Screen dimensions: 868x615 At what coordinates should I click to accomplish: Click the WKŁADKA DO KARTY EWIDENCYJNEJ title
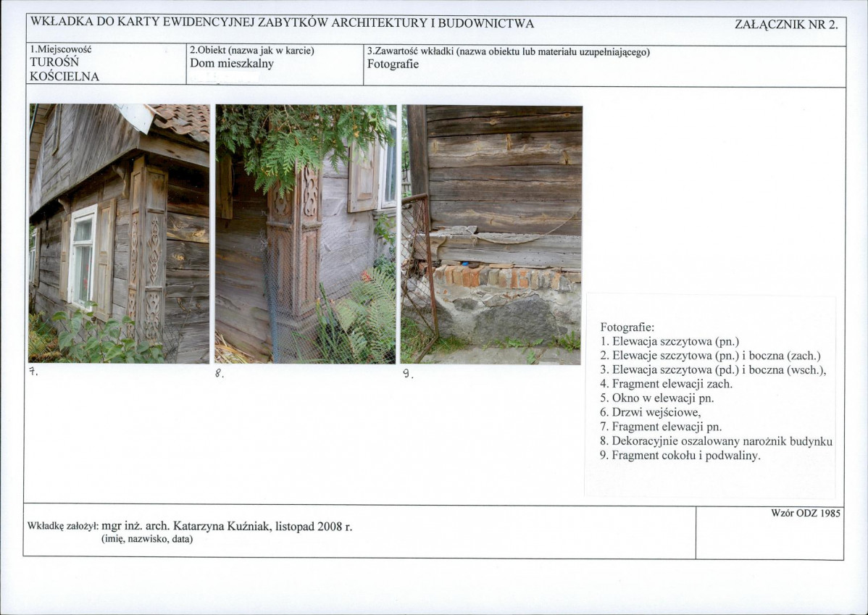click(x=282, y=22)
